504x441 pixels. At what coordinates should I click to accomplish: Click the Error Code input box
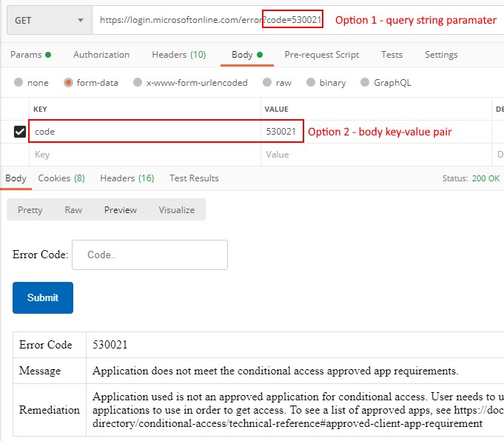pos(149,255)
